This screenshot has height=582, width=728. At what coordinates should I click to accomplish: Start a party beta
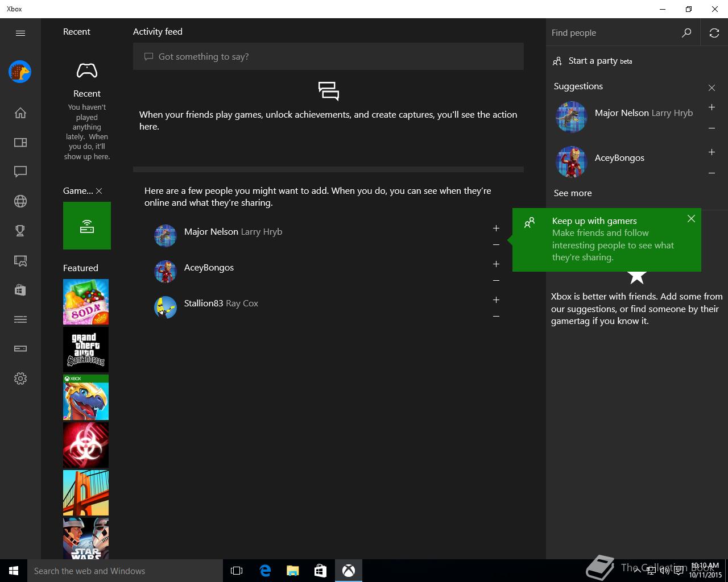coord(592,61)
